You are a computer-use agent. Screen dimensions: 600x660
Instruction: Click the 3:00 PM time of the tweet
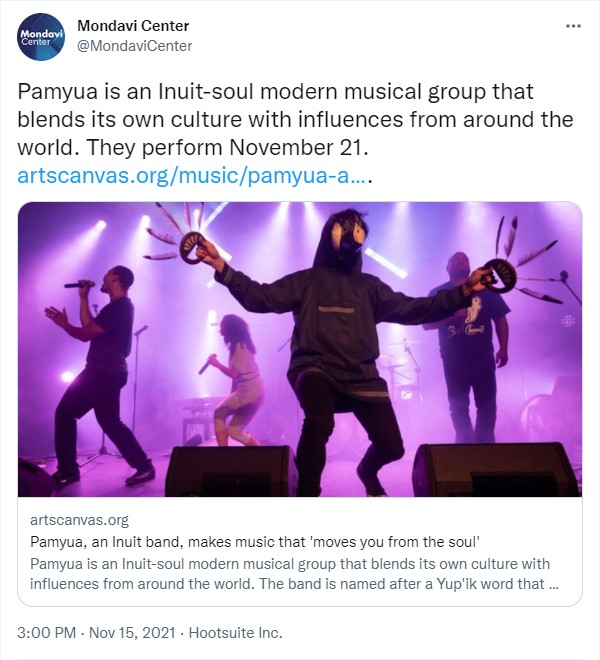point(47,632)
